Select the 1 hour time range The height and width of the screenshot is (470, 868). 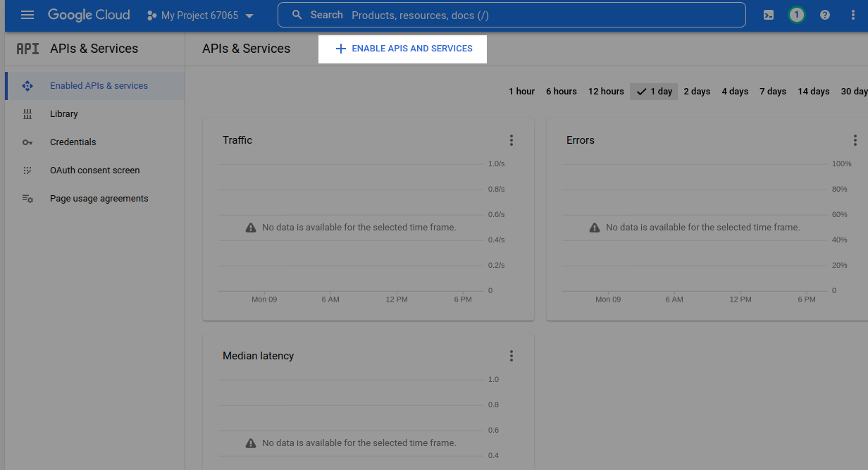pyautogui.click(x=521, y=92)
